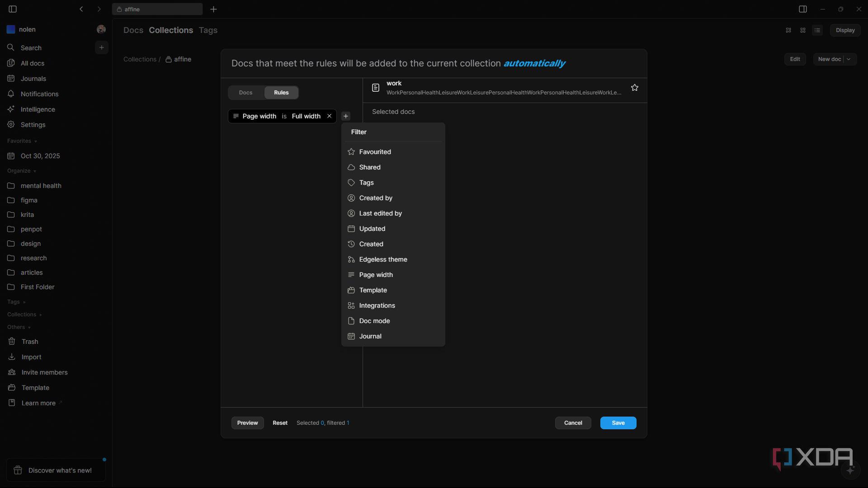Favourite the work doc with star icon
Screen dimensions: 868x488
point(635,88)
